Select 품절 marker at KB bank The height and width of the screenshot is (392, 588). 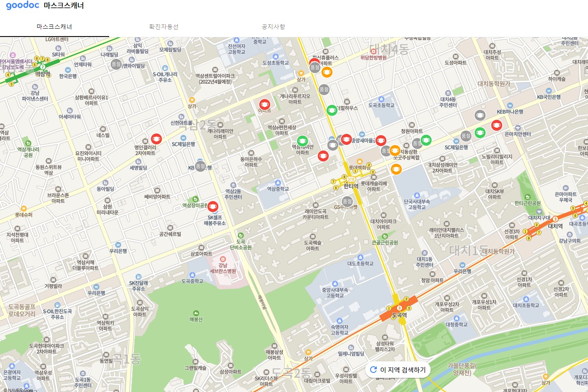tap(200, 166)
